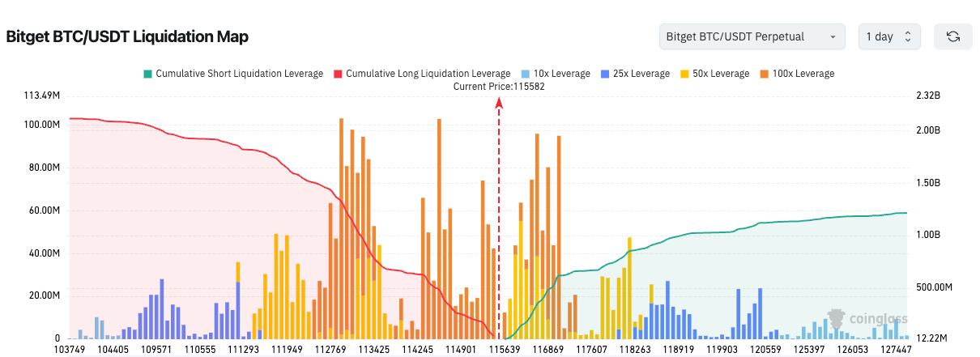Click the right axis value 1.00B

(928, 235)
